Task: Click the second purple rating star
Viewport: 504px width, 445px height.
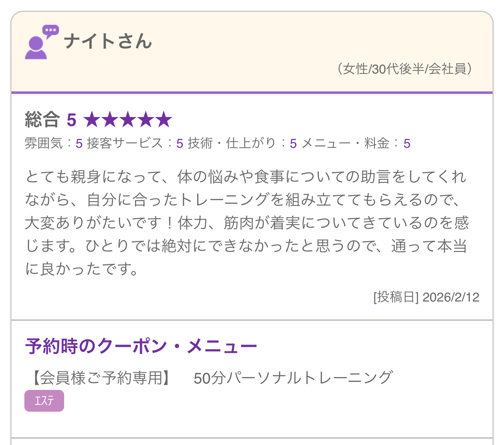Action: (110, 120)
